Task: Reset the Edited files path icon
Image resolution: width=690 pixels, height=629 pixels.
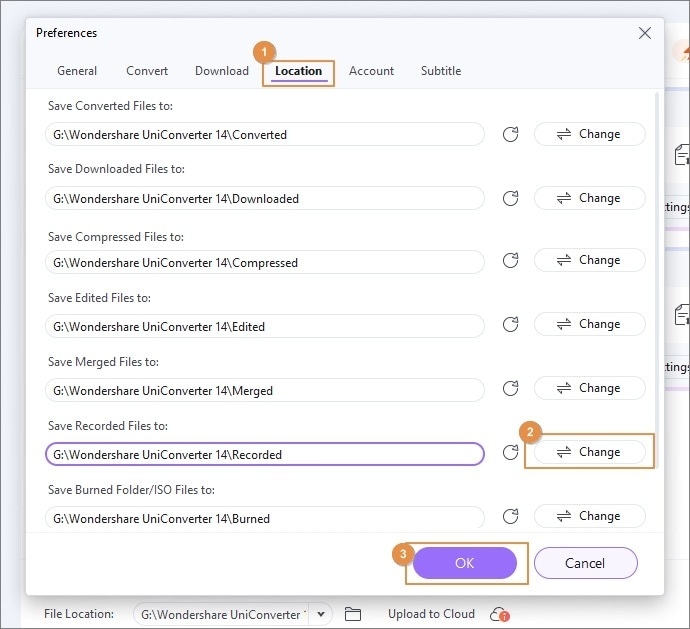Action: (511, 325)
